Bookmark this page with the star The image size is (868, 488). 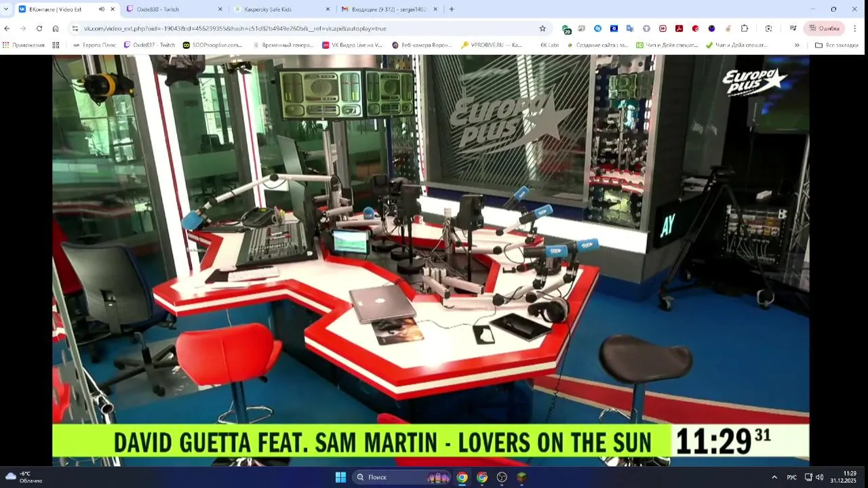point(542,28)
